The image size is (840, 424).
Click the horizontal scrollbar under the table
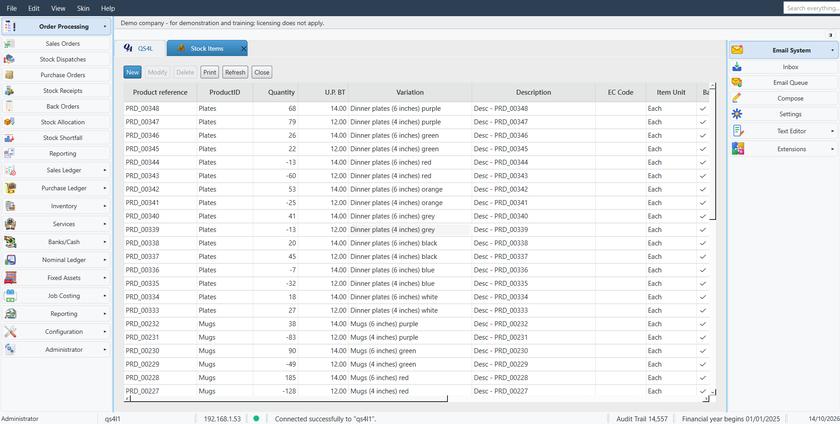point(288,399)
